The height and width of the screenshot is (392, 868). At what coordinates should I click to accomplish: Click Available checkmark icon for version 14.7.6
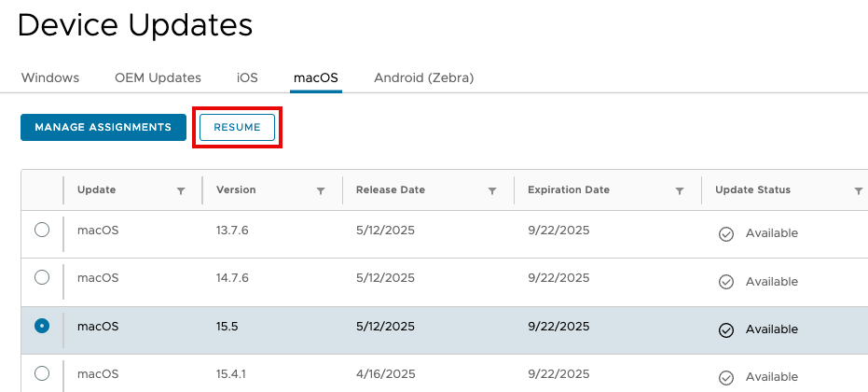[x=726, y=282]
